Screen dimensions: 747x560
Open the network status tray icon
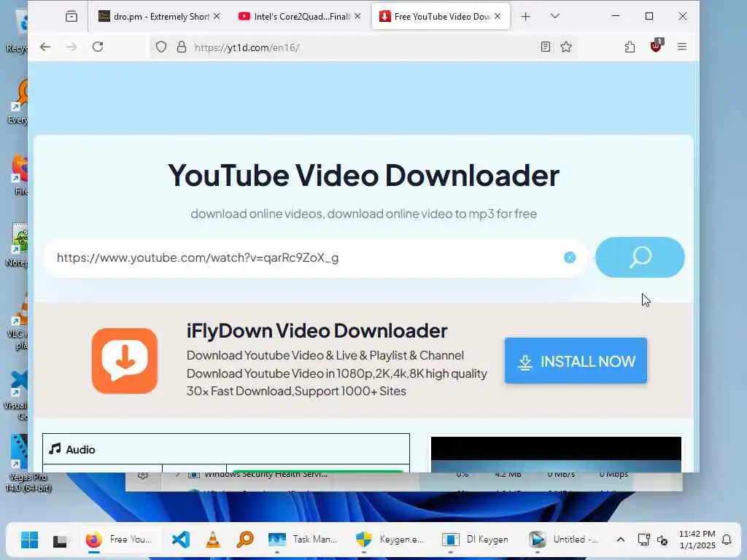(x=643, y=540)
